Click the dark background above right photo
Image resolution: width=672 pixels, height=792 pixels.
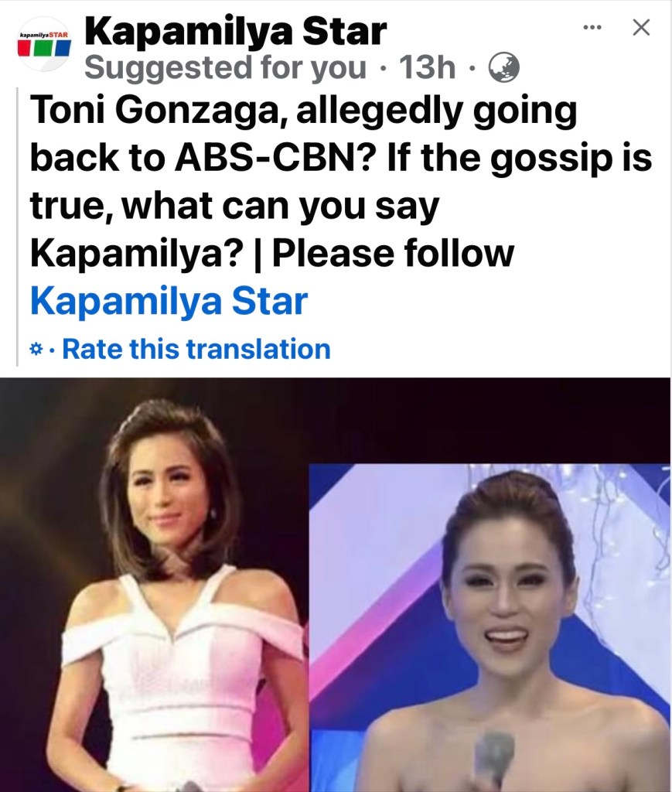click(x=490, y=420)
